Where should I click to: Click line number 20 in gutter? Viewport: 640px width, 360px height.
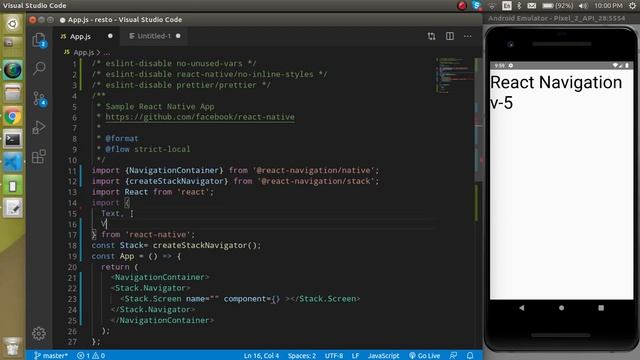(x=72, y=267)
